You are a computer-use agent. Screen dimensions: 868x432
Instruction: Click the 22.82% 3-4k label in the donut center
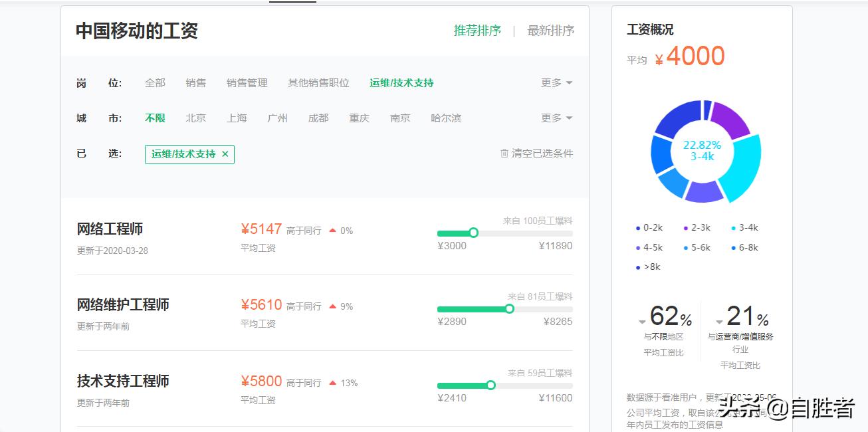(x=702, y=151)
